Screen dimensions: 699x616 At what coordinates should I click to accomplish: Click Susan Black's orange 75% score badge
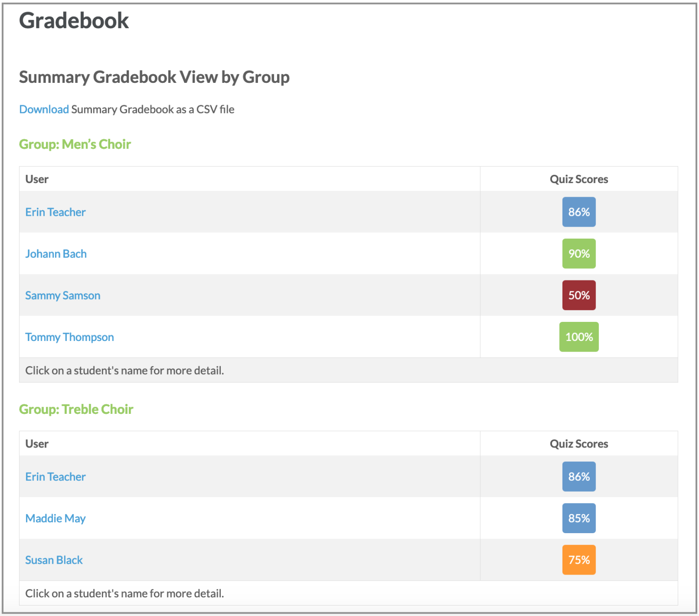coord(578,560)
